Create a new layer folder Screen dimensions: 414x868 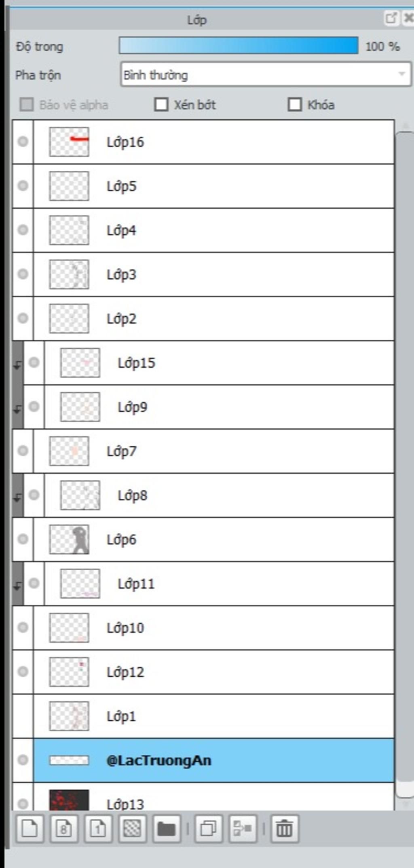click(x=167, y=828)
